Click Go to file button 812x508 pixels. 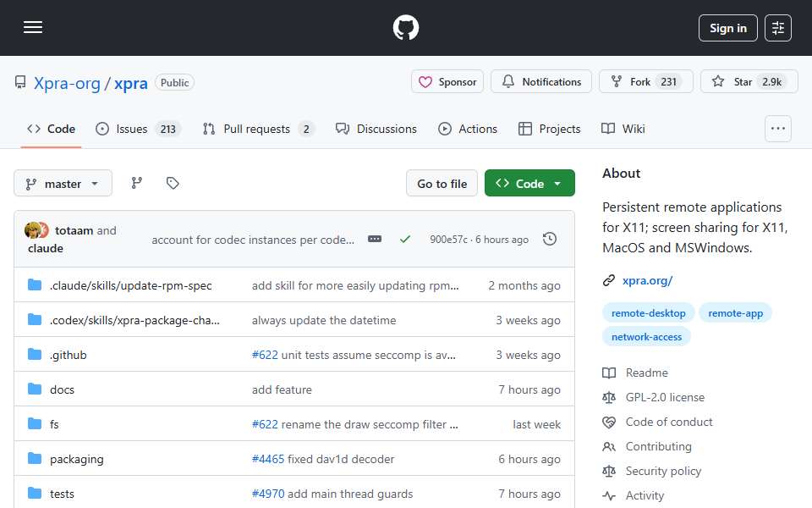[x=442, y=184]
